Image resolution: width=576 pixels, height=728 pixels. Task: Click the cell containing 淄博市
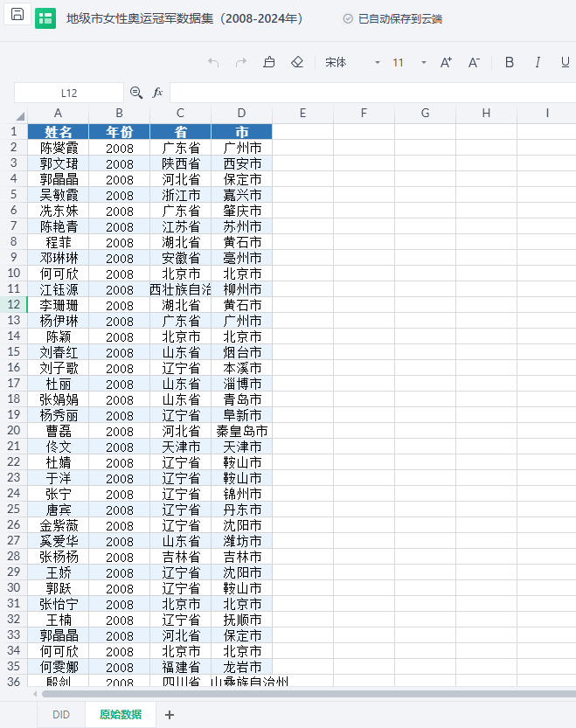point(241,384)
